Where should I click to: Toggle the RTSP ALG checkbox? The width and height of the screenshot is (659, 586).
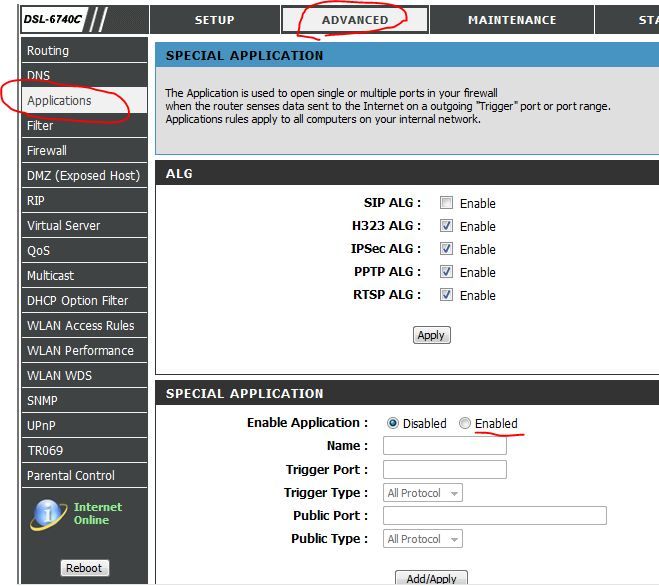click(446, 295)
